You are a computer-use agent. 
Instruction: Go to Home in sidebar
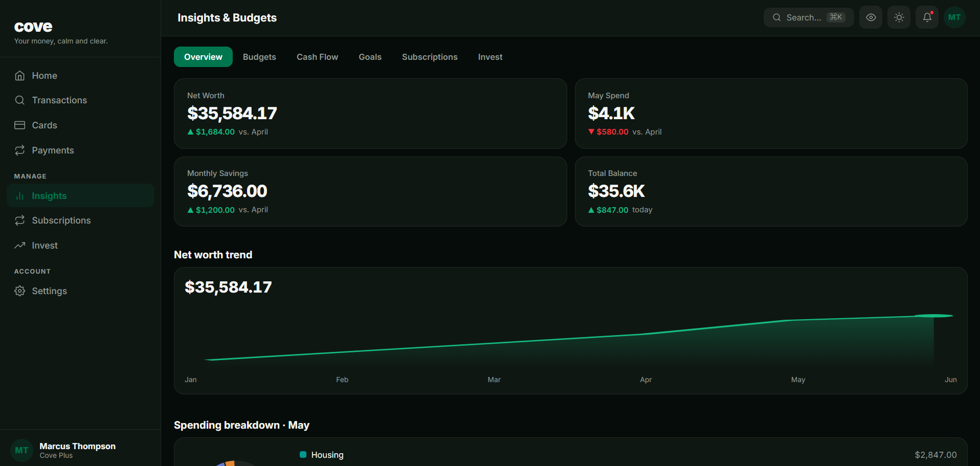pos(80,76)
